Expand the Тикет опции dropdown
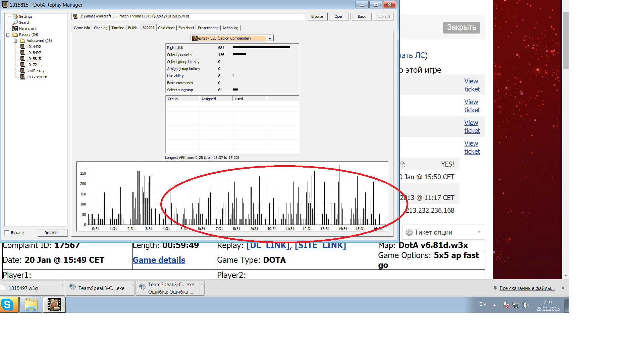This screenshot has width=644, height=362. coord(479,232)
